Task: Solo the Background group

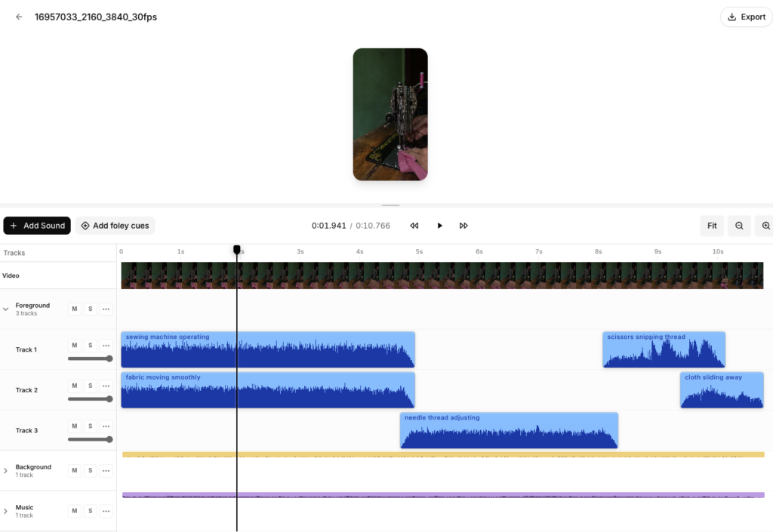Action: pos(91,470)
